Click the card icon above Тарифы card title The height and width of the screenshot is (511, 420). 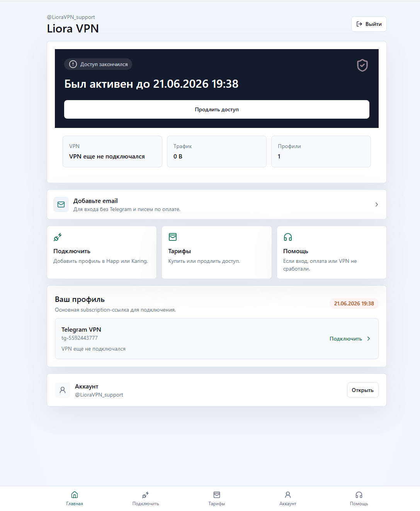173,237
